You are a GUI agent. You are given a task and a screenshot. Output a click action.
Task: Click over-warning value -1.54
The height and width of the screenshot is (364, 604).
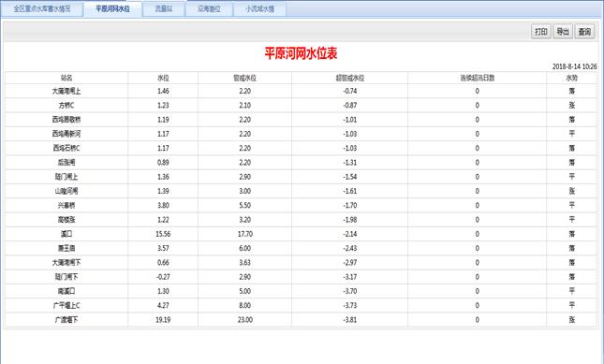coord(350,177)
